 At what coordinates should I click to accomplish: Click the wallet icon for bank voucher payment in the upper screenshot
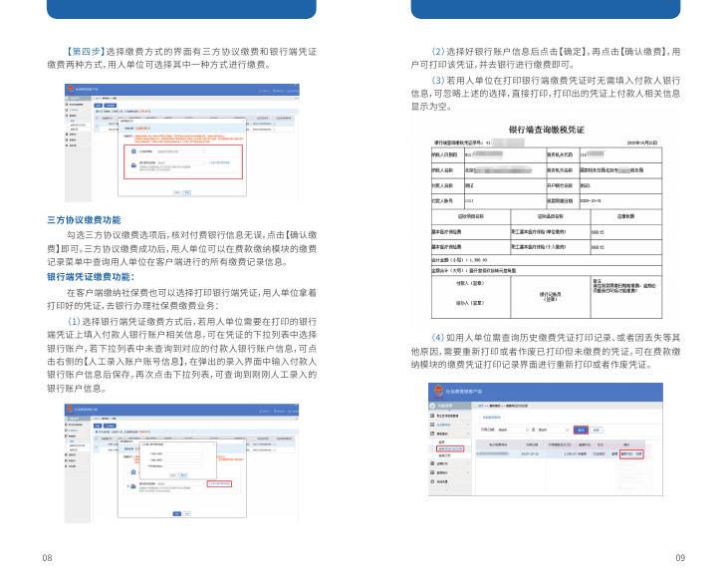tap(133, 165)
